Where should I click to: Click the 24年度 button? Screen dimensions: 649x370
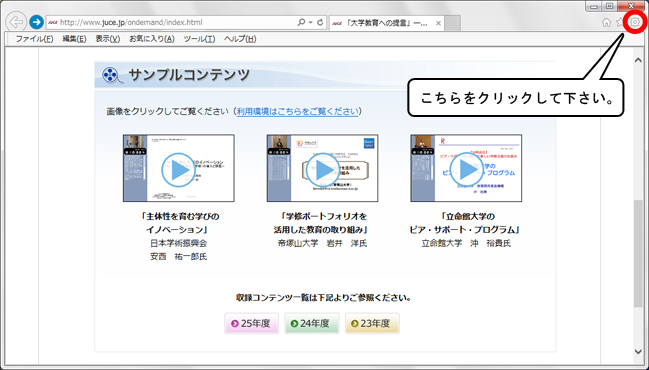pos(312,323)
